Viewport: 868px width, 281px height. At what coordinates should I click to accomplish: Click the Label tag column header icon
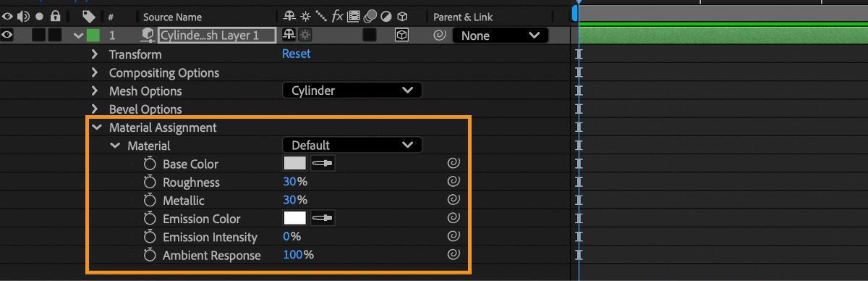click(x=89, y=16)
